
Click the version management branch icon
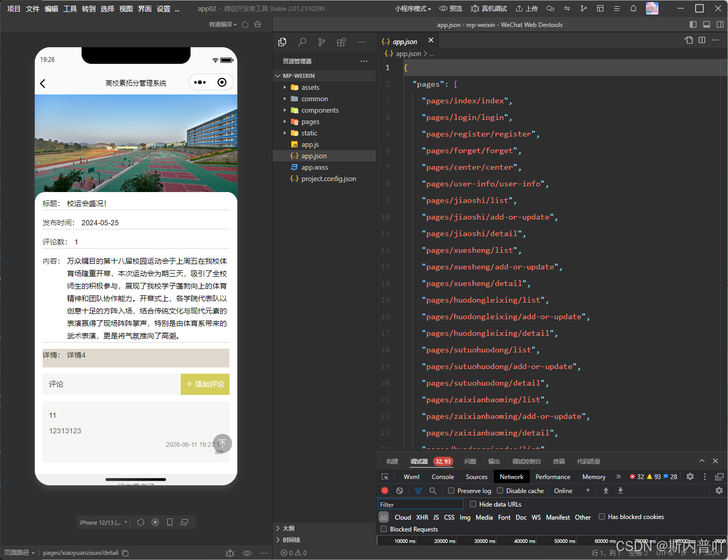(x=584, y=8)
